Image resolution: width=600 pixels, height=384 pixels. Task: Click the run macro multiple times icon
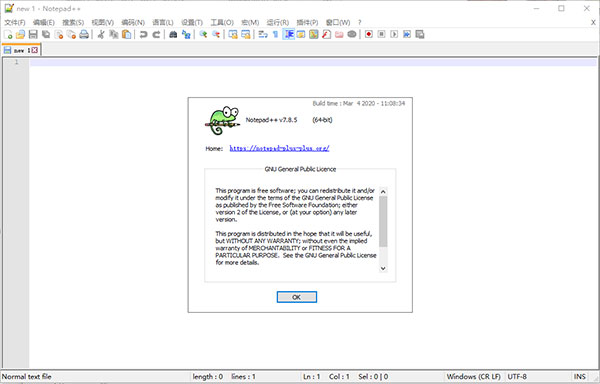pos(407,35)
